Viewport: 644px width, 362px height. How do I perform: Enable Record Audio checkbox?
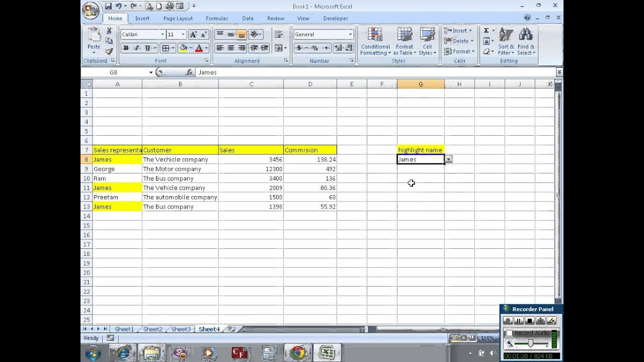coord(509,333)
